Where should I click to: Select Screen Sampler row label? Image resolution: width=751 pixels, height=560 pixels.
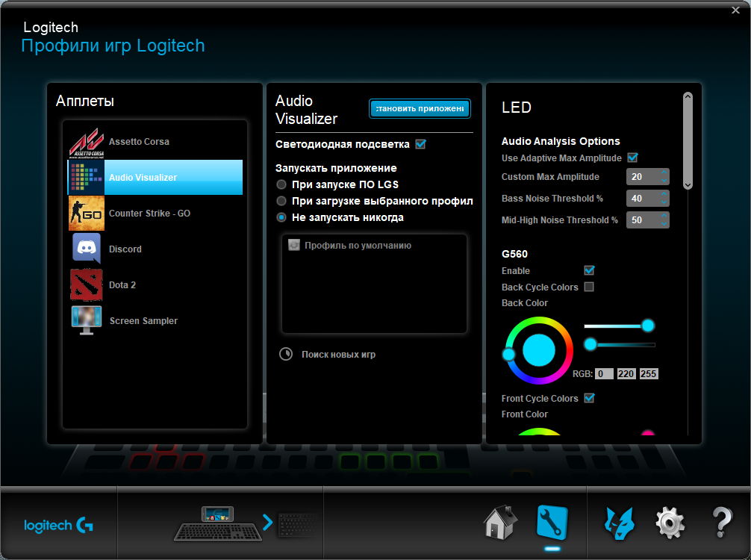coord(143,321)
